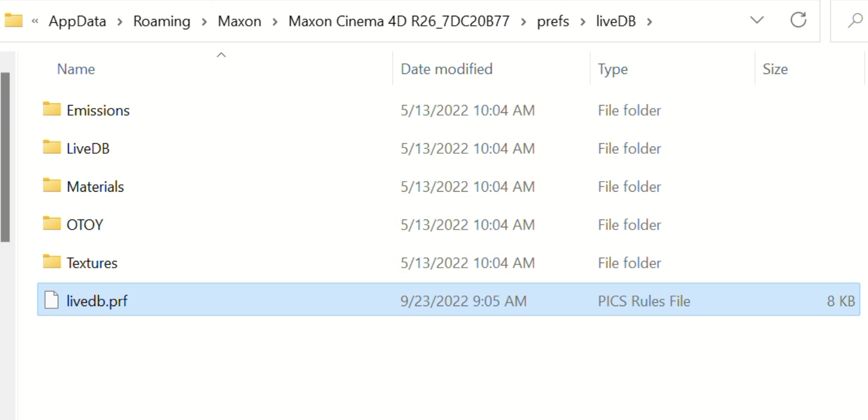Viewport: 868px width, 420px height.
Task: Sort files by Size column header
Action: pos(775,69)
